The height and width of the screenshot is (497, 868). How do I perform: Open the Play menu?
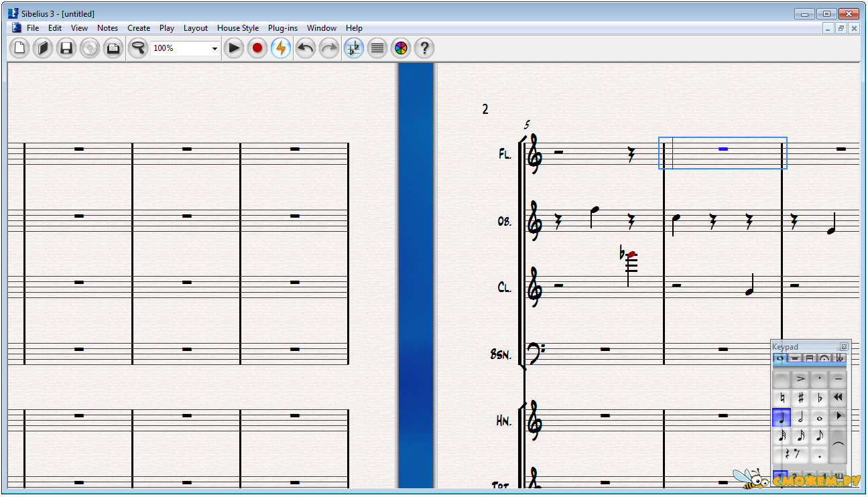coord(167,28)
